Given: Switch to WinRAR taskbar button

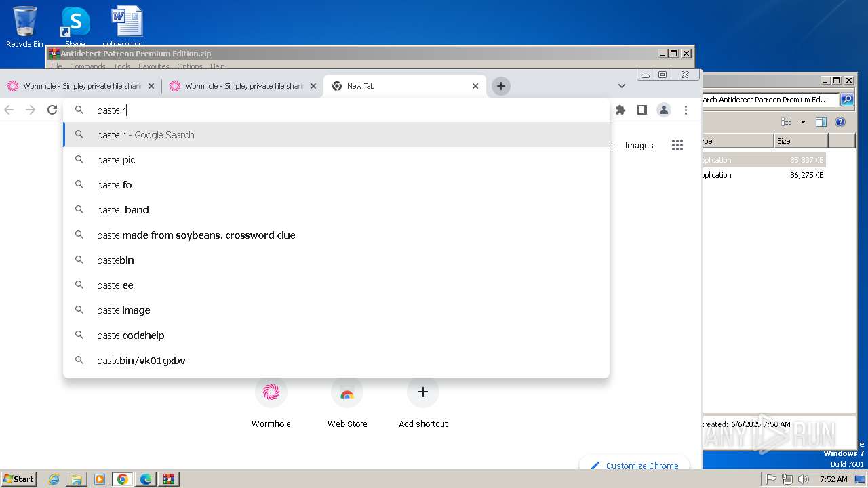Looking at the screenshot, I should [x=169, y=479].
